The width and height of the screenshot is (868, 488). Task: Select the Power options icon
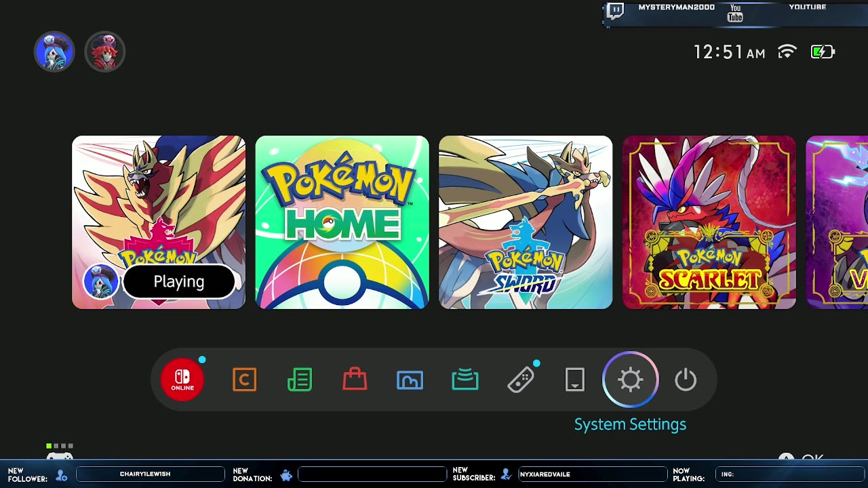686,380
